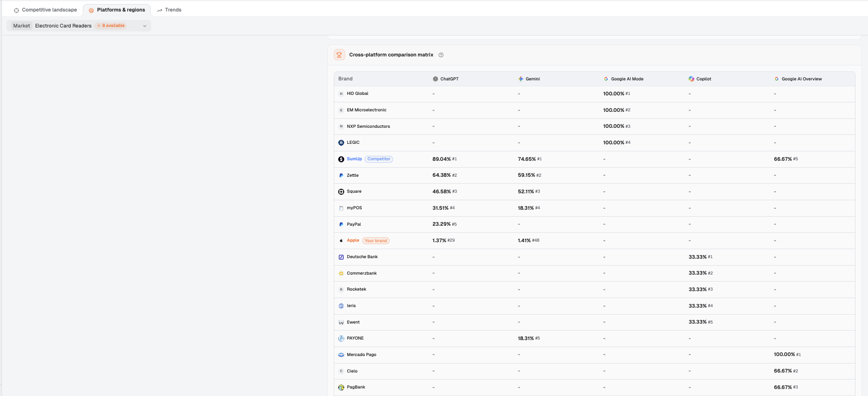Click the Google AI Overview logo icon
This screenshot has height=396, width=868.
[777, 79]
